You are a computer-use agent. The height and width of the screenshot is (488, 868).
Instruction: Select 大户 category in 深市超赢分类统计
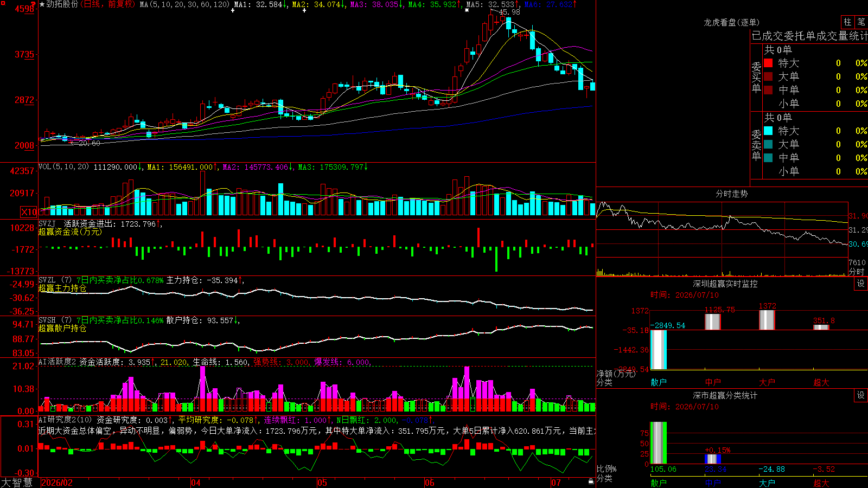[767, 483]
